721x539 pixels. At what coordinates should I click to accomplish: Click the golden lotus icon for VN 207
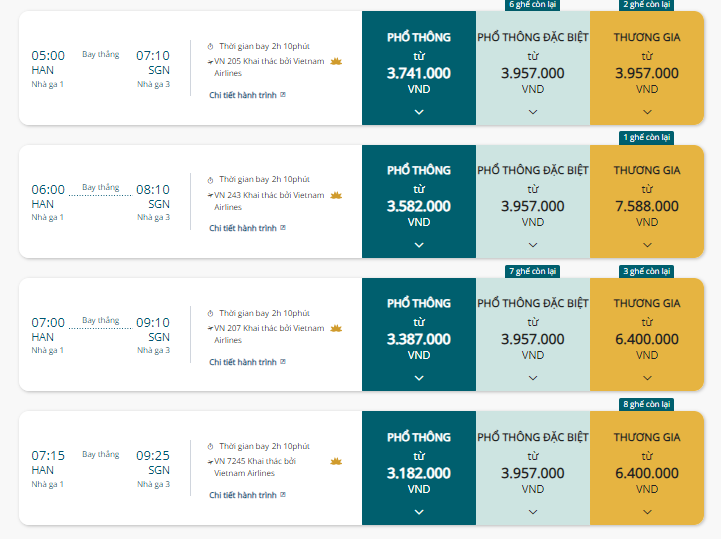click(x=336, y=328)
